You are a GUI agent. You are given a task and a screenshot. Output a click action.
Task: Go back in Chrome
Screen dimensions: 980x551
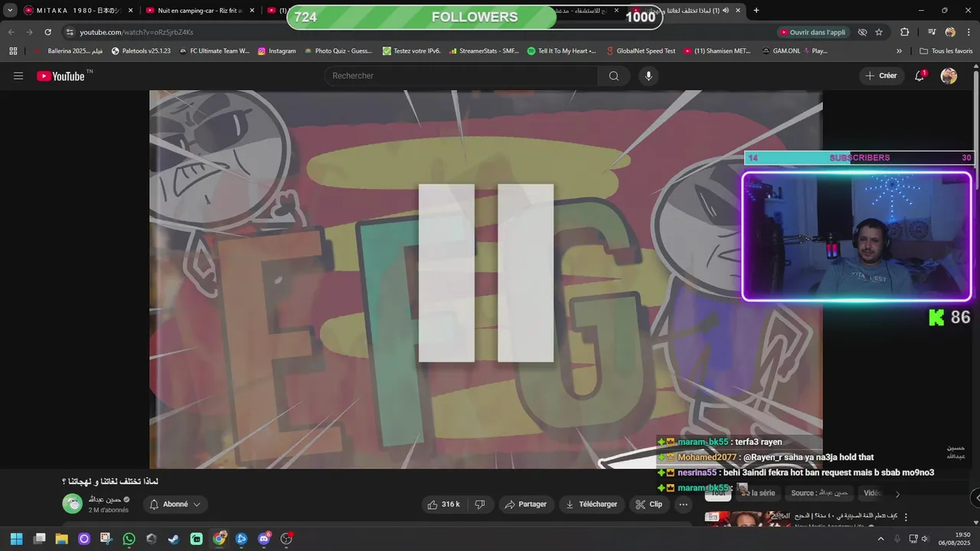coord(11,32)
